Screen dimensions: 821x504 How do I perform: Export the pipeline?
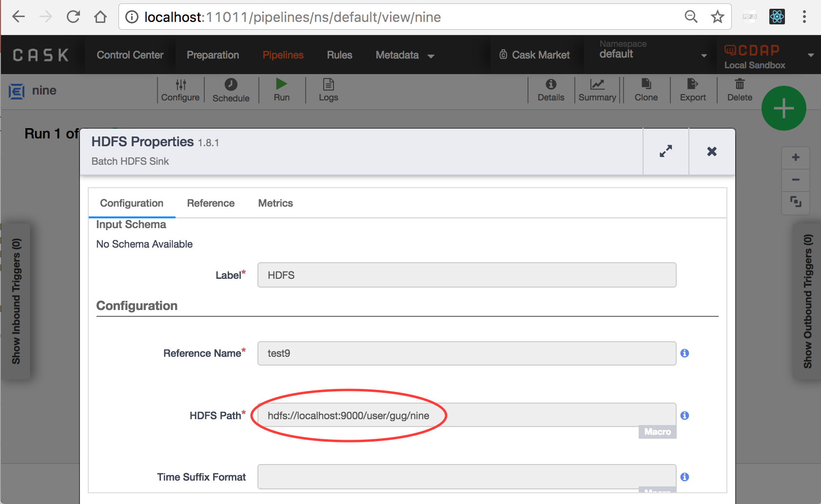coord(693,90)
